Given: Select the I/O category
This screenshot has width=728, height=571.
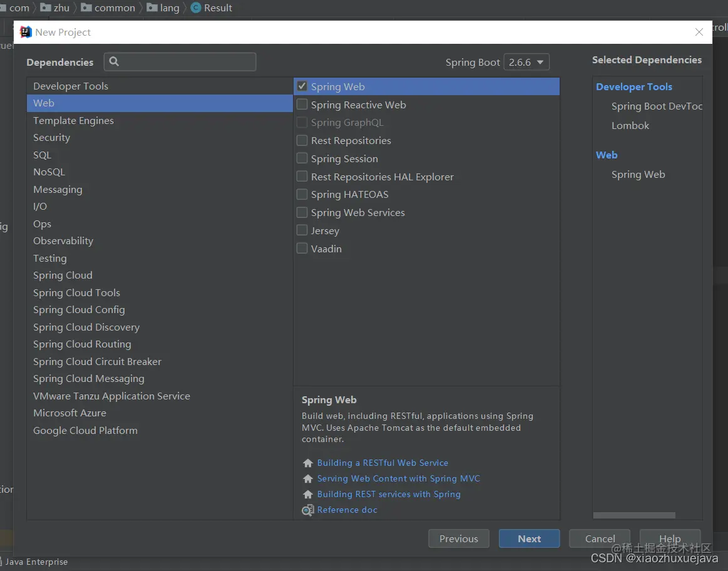Looking at the screenshot, I should (x=160, y=206).
